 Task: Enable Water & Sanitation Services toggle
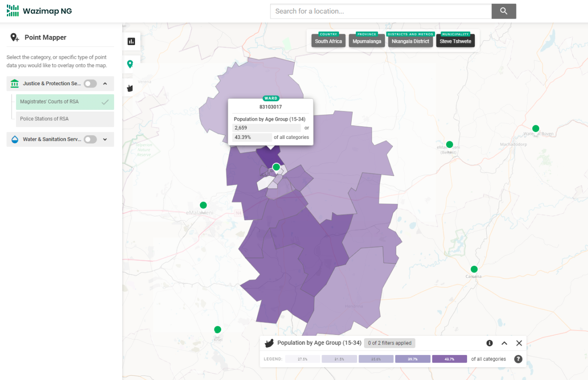[x=90, y=139]
